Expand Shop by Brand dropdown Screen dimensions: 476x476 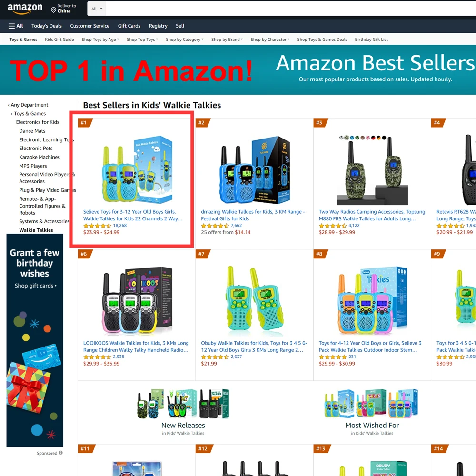click(227, 40)
